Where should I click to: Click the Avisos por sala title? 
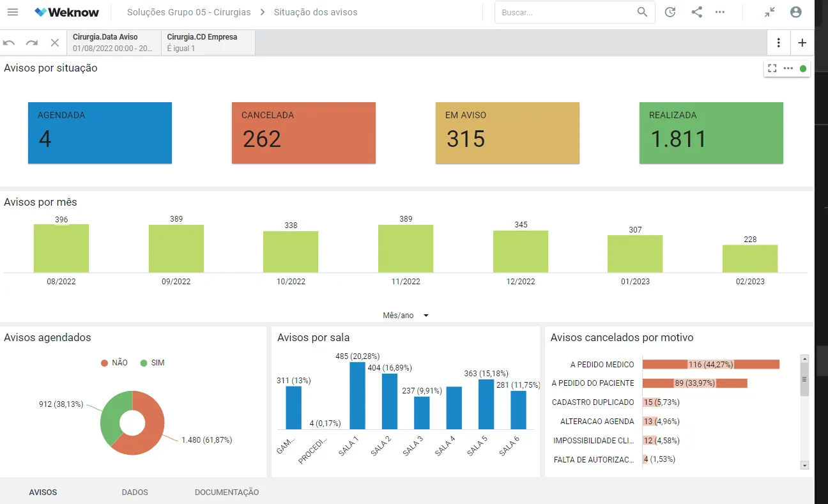click(x=313, y=337)
